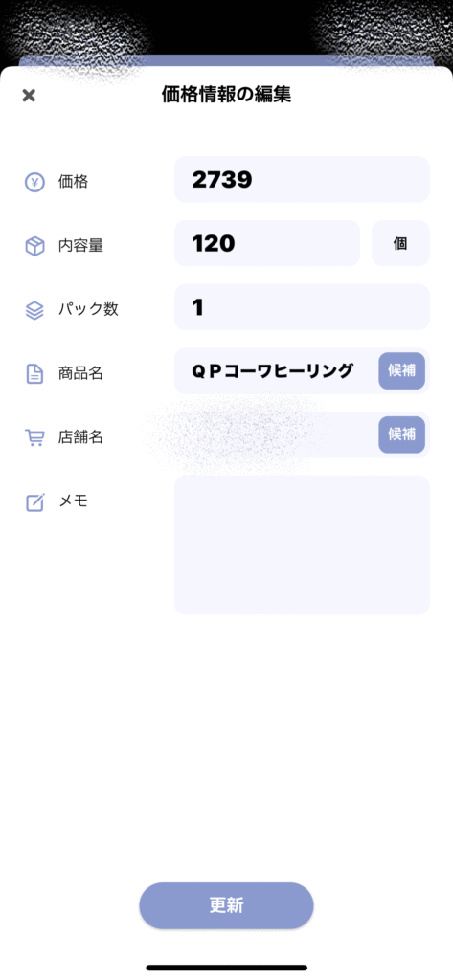Image resolution: width=453 pixels, height=980 pixels.
Task: Tap the document icon beside 商品名
Action: point(34,374)
